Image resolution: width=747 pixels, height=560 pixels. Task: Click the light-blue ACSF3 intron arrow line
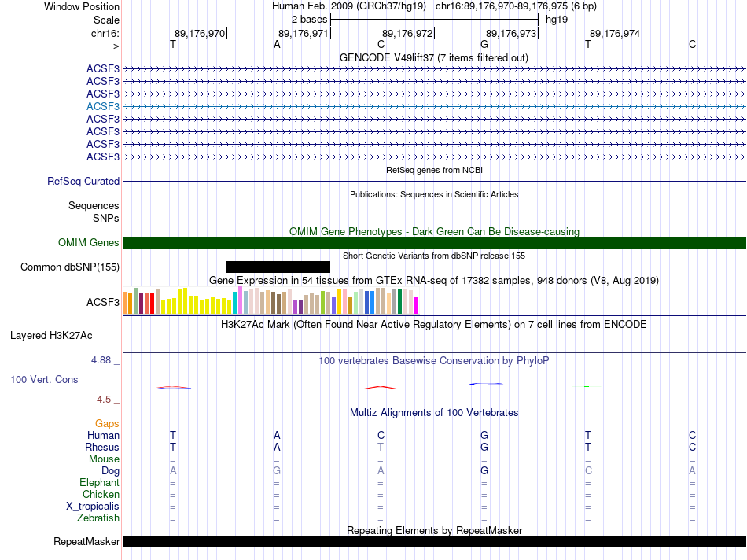pyautogui.click(x=434, y=106)
